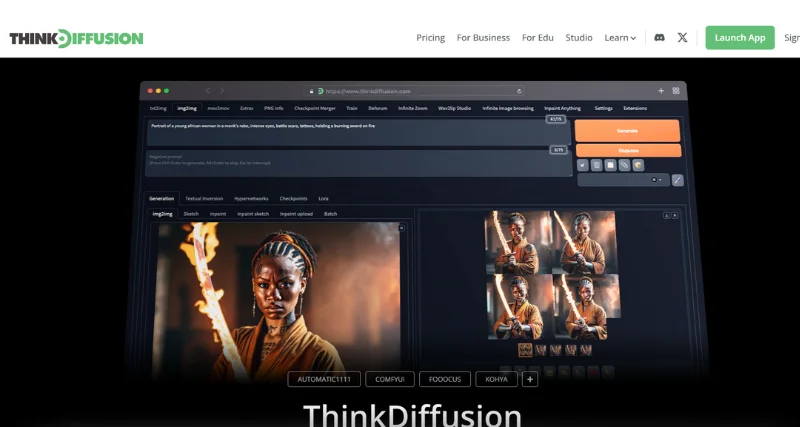Click the trash icon below the Generate button
The image size is (800, 427).
[x=596, y=165]
